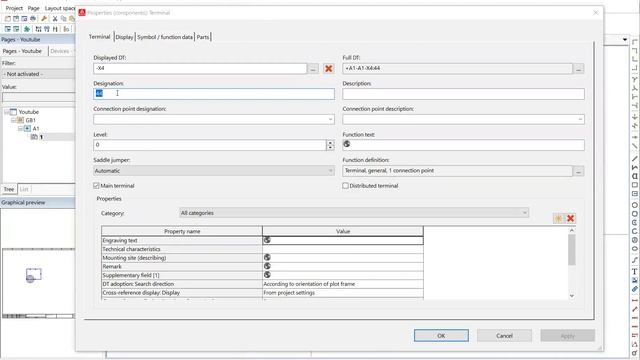Image resolution: width=640 pixels, height=360 pixels.
Task: Switch to the Devices navigator tab
Action: (x=60, y=51)
